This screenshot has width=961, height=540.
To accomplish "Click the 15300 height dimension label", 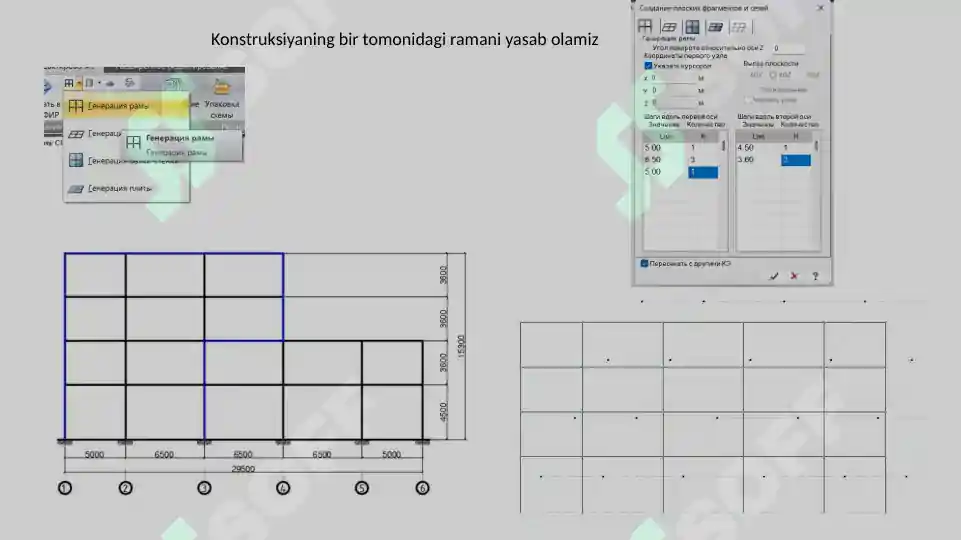I will (x=462, y=346).
